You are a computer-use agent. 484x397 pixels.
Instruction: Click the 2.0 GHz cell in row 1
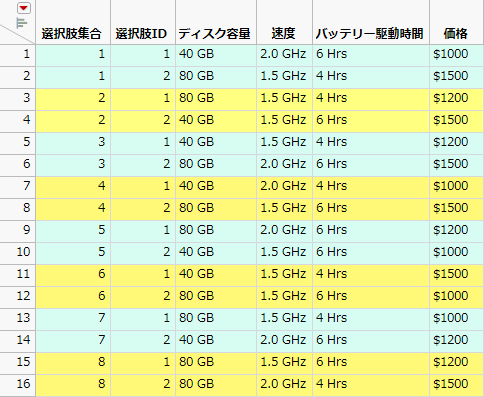tap(284, 54)
